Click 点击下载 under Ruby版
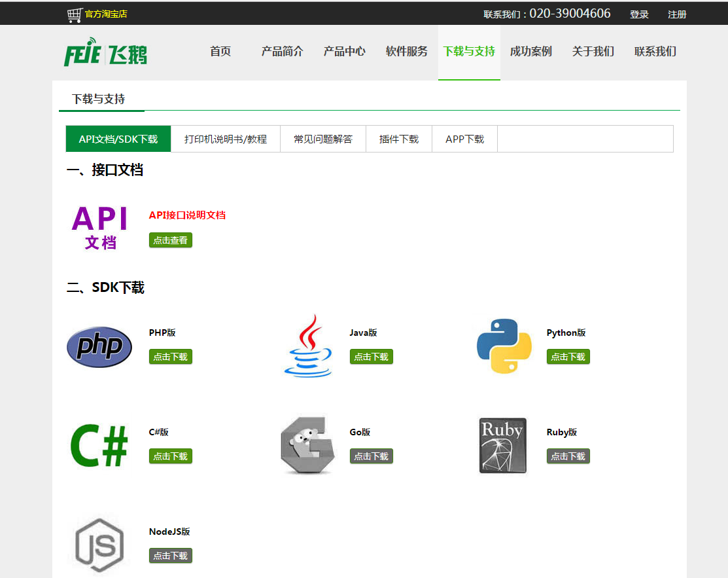The width and height of the screenshot is (728, 578). click(x=568, y=456)
